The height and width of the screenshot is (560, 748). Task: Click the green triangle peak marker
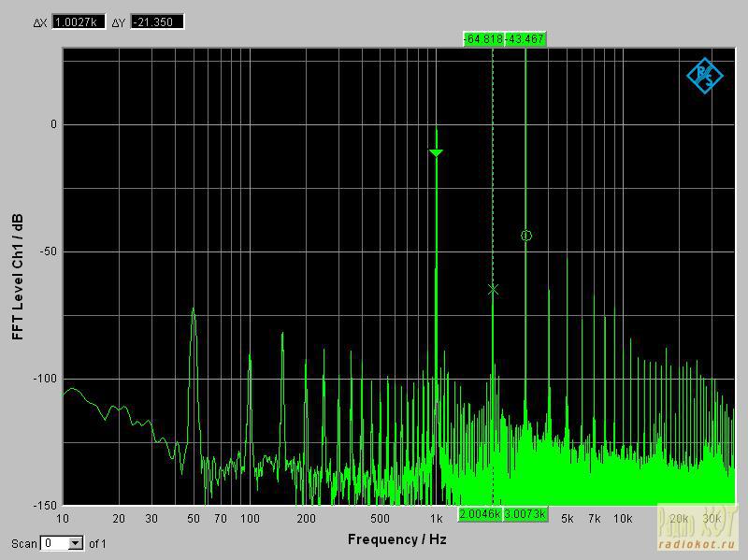point(436,152)
